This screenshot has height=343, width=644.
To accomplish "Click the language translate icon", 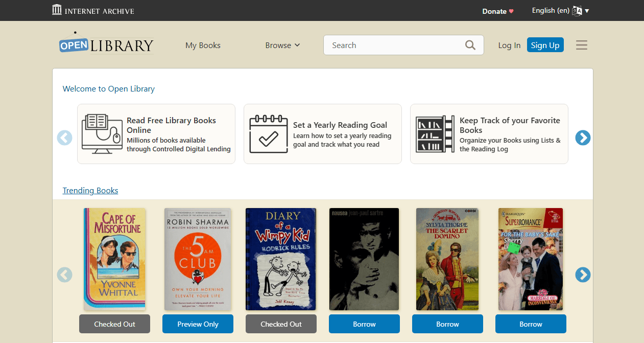I will [578, 11].
